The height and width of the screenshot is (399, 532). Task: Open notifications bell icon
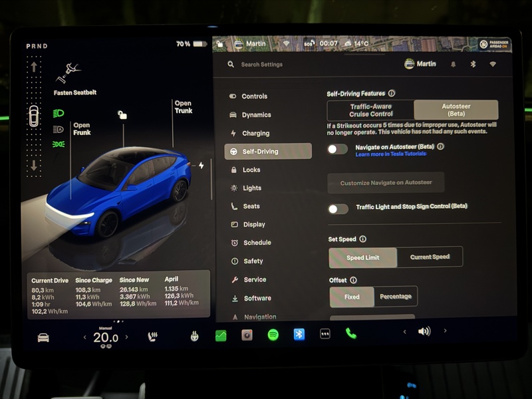click(453, 64)
